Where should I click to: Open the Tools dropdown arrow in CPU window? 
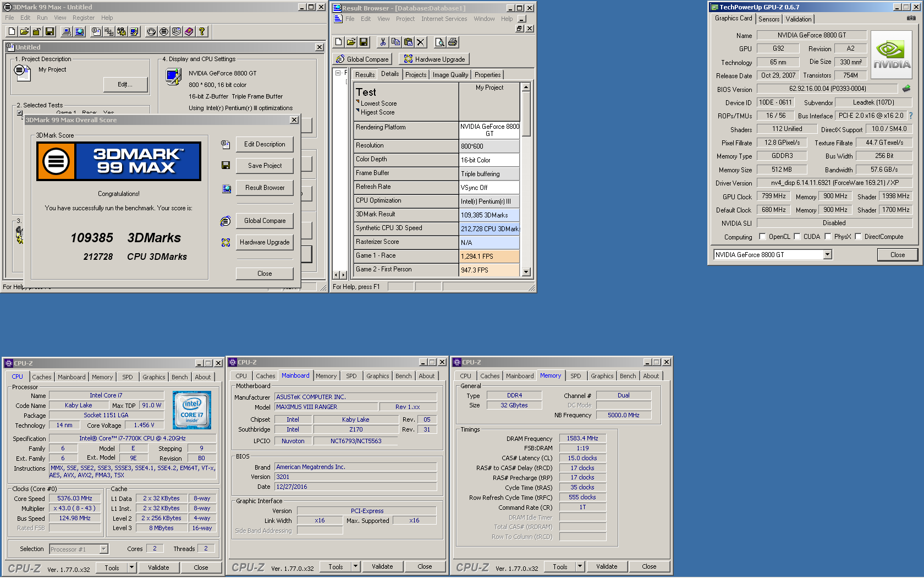tap(131, 568)
